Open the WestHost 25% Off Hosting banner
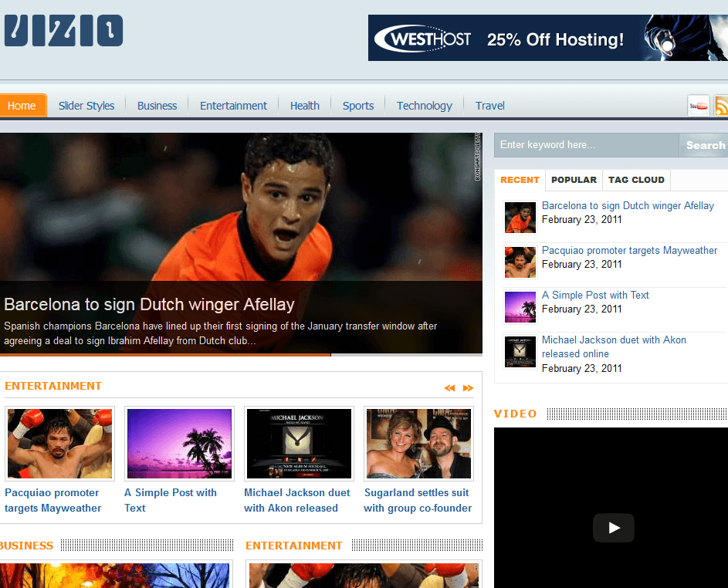Viewport: 728px width, 588px height. (548, 38)
